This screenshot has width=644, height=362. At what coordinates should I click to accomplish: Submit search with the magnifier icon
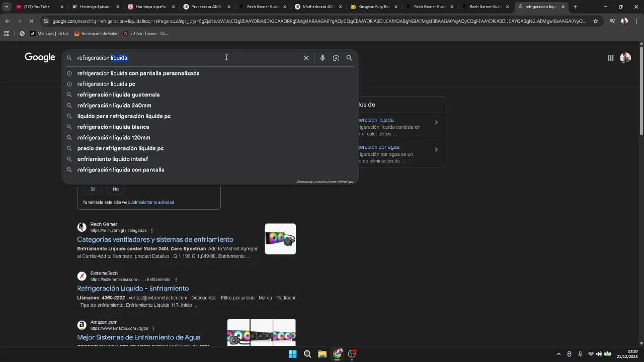tap(349, 58)
